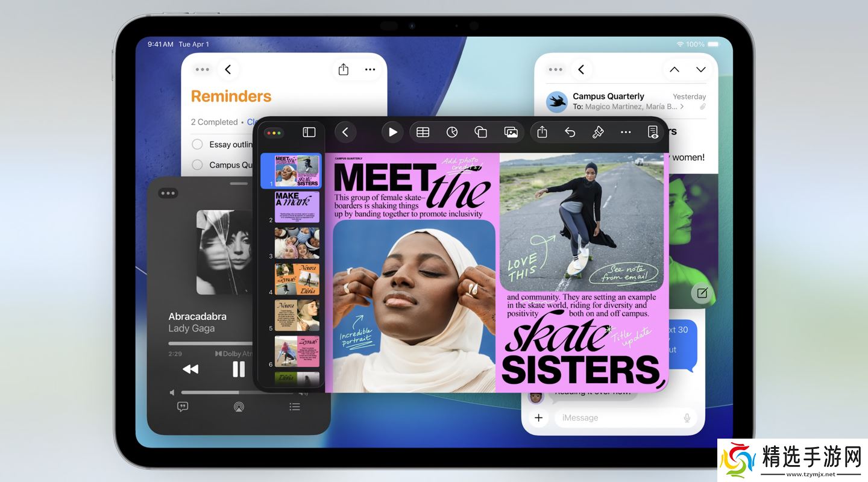Image resolution: width=868 pixels, height=482 pixels.
Task: Open the Format paintbrush panel
Action: point(598,132)
